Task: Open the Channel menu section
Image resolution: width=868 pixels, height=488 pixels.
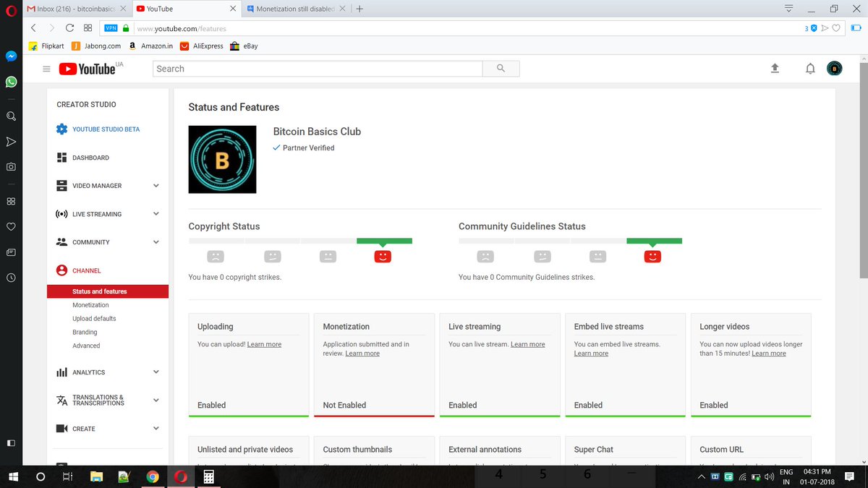Action: (x=86, y=270)
